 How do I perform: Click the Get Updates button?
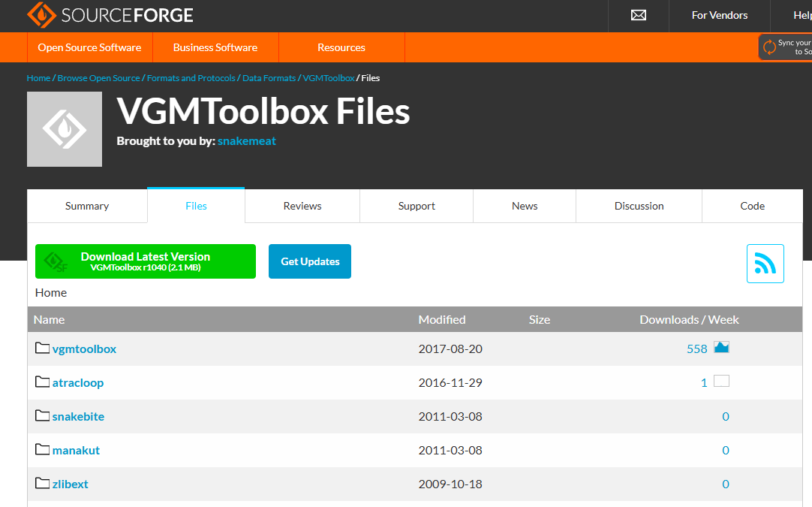(309, 261)
